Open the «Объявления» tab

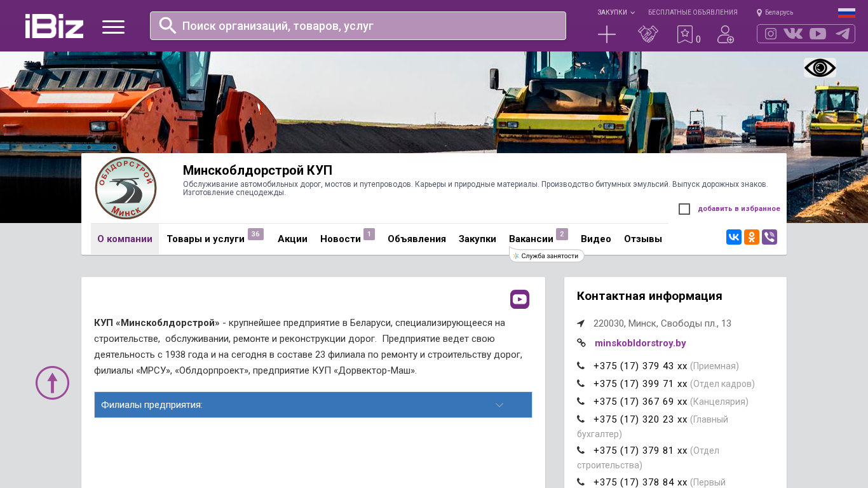417,239
